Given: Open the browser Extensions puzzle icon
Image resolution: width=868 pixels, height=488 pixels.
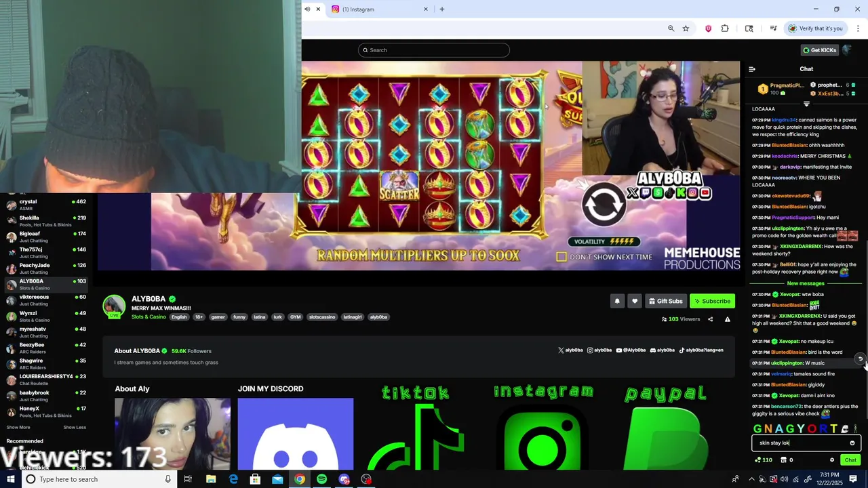Looking at the screenshot, I should pos(725,28).
